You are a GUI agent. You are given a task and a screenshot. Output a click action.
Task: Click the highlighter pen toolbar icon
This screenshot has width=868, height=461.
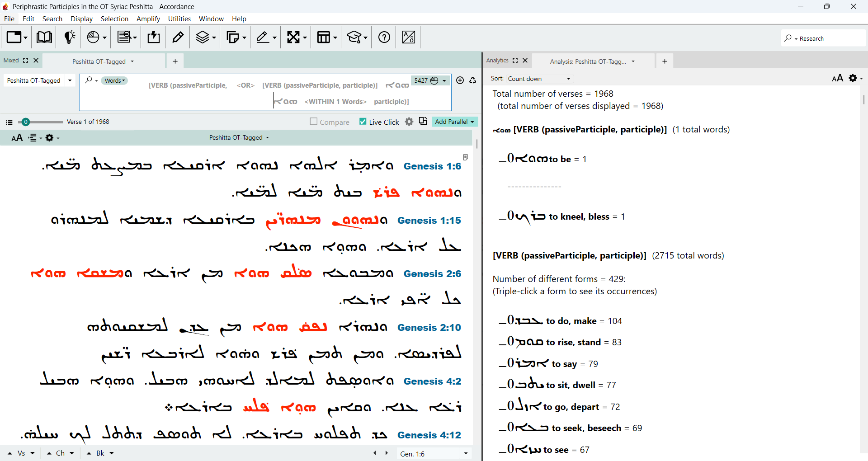tap(178, 37)
